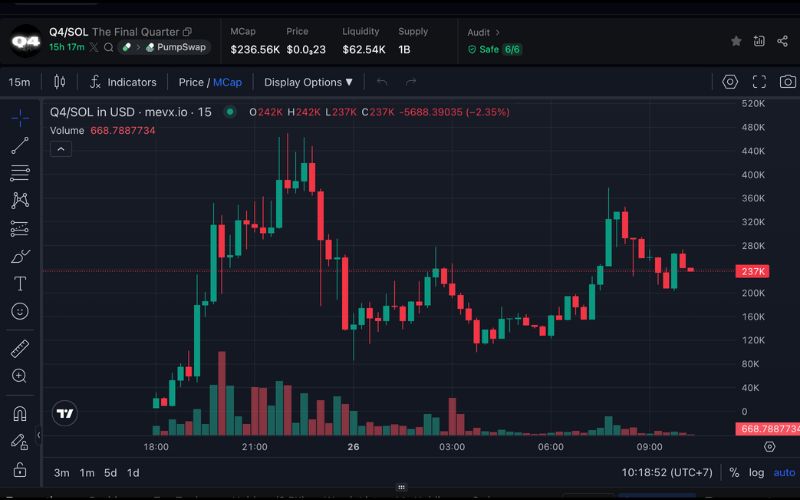Open the 15m timeframe selector
The width and height of the screenshot is (800, 500).
[19, 82]
